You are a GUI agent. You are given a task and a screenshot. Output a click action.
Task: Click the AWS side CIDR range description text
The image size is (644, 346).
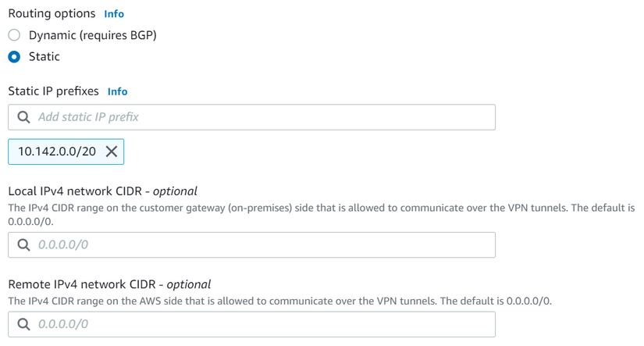(x=281, y=301)
